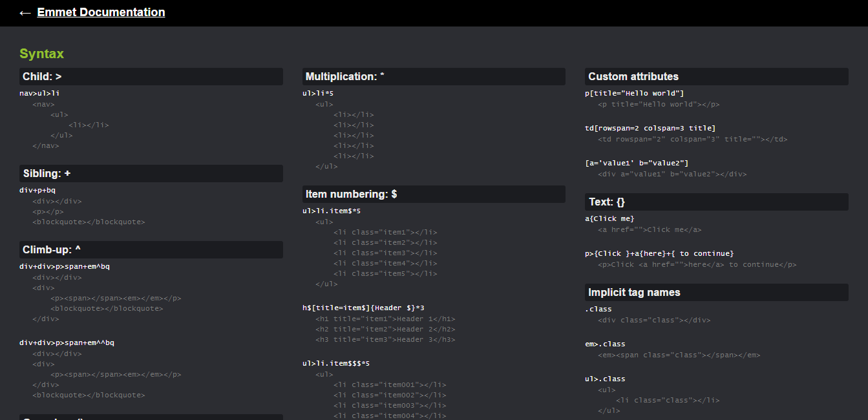The image size is (868, 420).
Task: Click the output <a href="">Click me</a>
Action: pos(650,229)
